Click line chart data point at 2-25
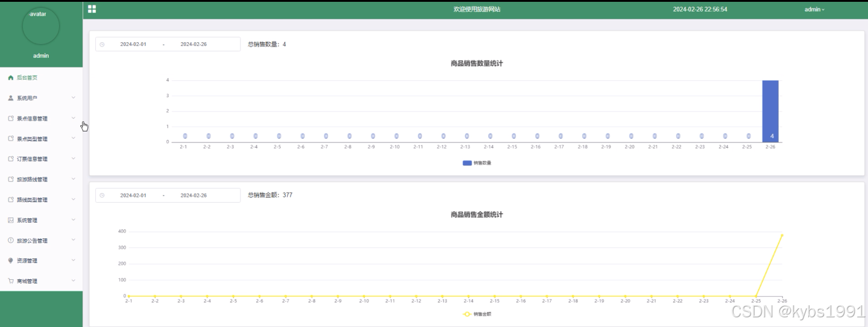Image resolution: width=868 pixels, height=327 pixels. point(756,296)
